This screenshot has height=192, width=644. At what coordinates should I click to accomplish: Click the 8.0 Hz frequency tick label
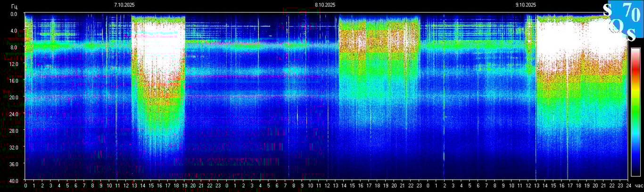[14, 47]
